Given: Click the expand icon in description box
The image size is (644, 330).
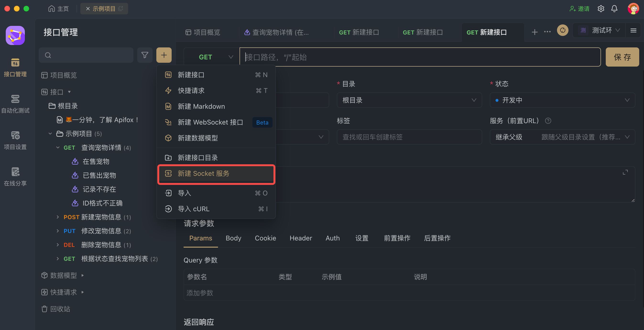Looking at the screenshot, I should click(x=625, y=172).
